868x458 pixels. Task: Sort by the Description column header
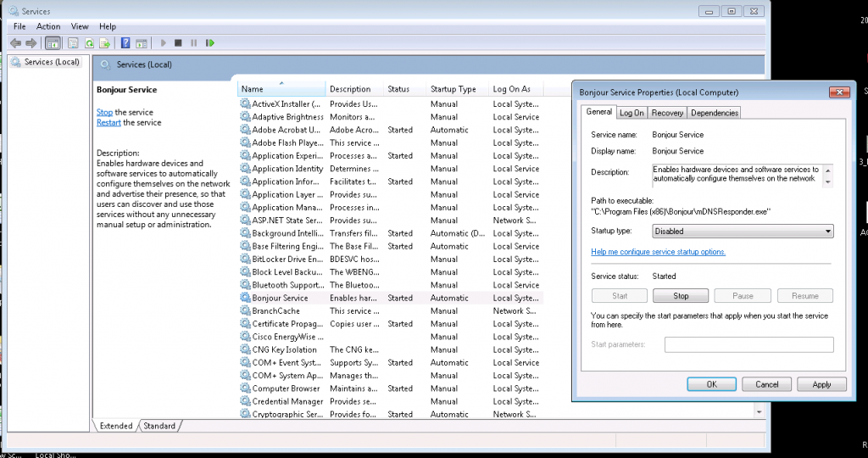(354, 88)
